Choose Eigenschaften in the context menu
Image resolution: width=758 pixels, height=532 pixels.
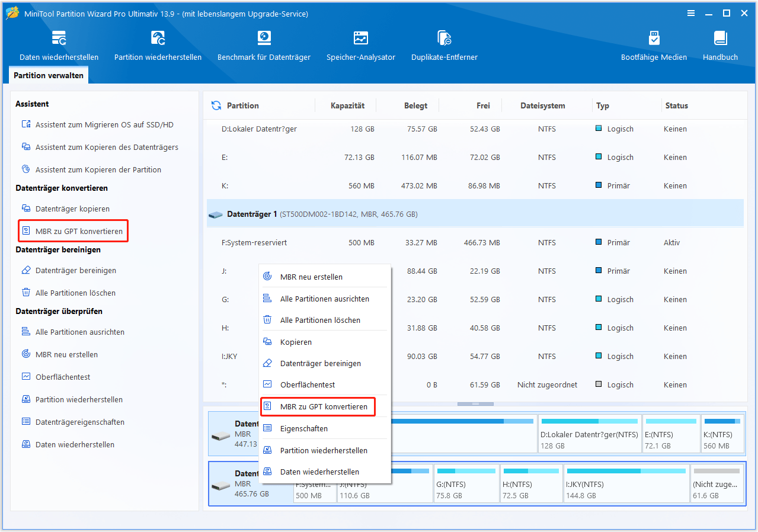[x=325, y=429]
